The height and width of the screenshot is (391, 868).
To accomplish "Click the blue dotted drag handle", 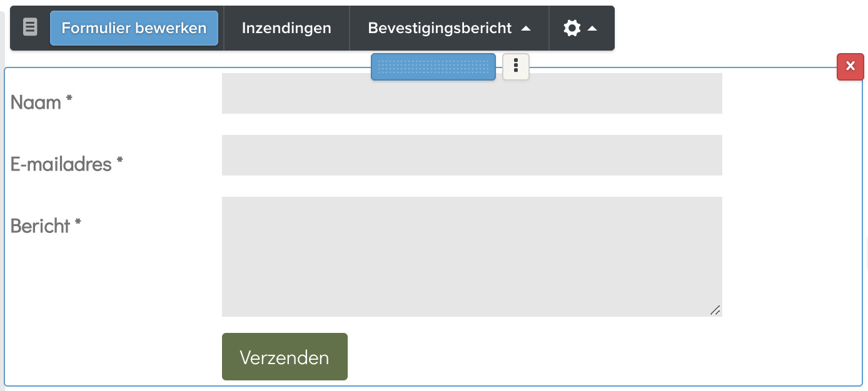I will click(433, 67).
